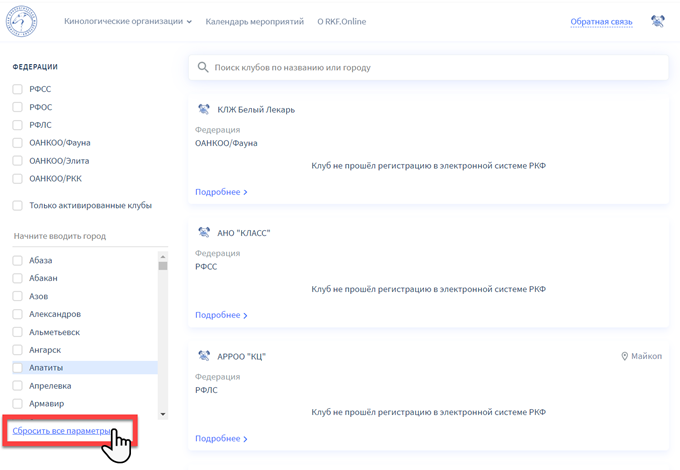Viewport: 680px width, 470px height.
Task: Expand Подробнее under АРРОО "КЦ" card
Action: 221,439
